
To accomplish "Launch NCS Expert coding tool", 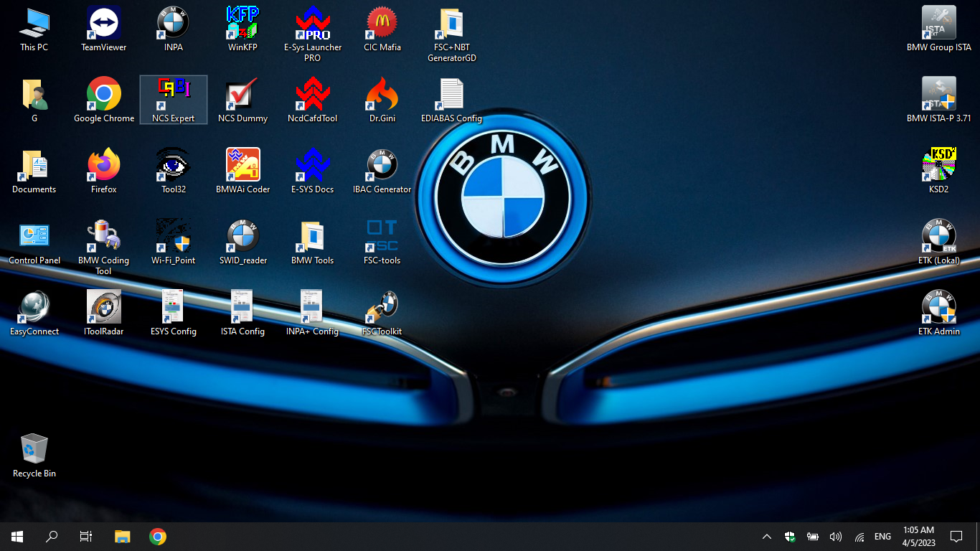I will click(173, 92).
